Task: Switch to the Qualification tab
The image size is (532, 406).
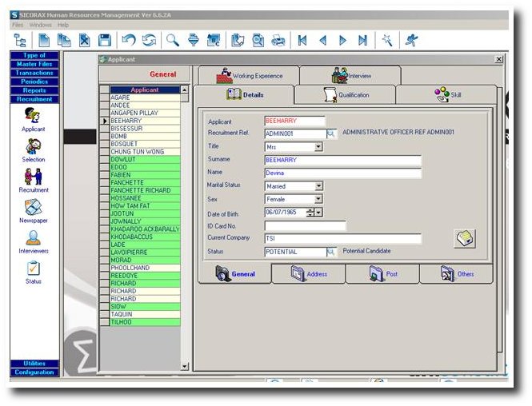Action: click(x=345, y=95)
